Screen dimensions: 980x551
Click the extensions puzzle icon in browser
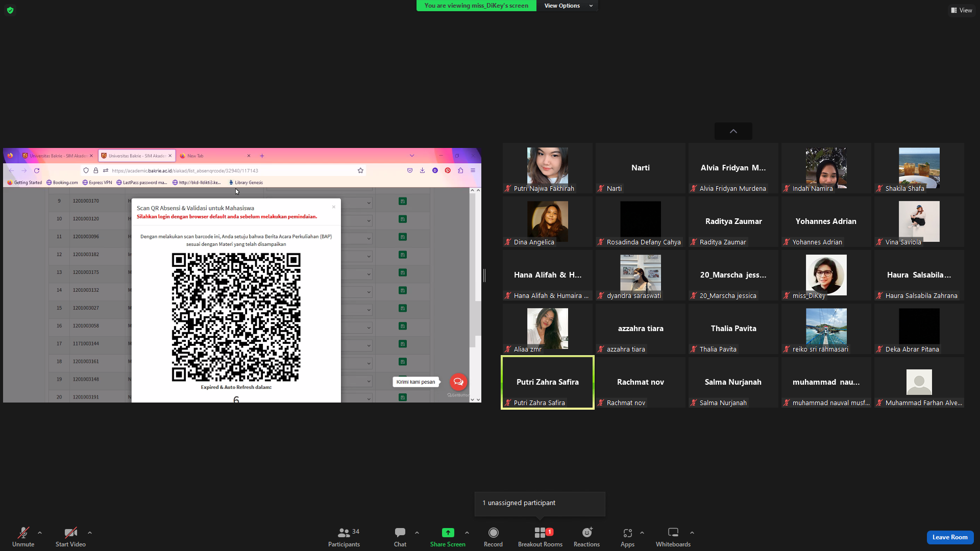click(460, 170)
